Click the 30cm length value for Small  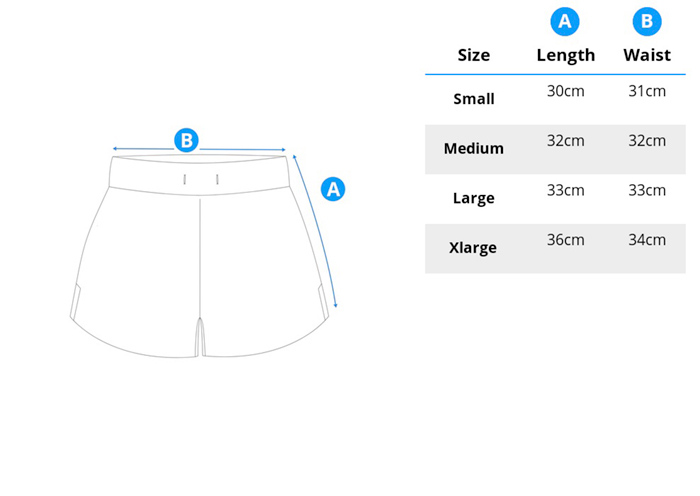point(566,91)
